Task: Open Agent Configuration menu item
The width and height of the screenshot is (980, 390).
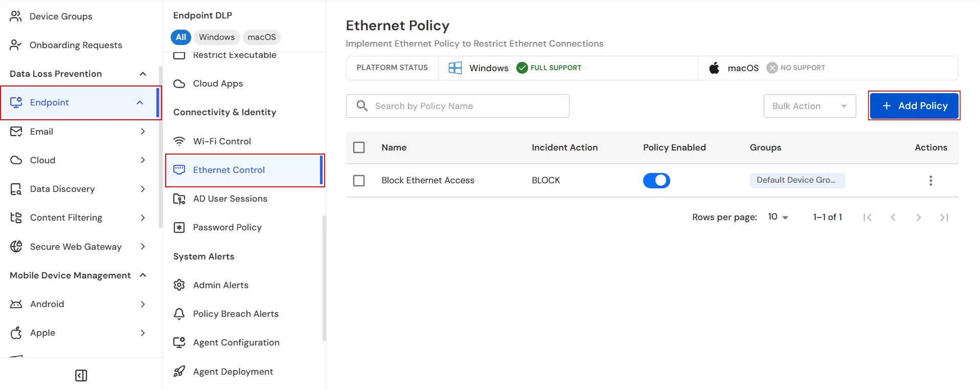Action: (x=245, y=342)
